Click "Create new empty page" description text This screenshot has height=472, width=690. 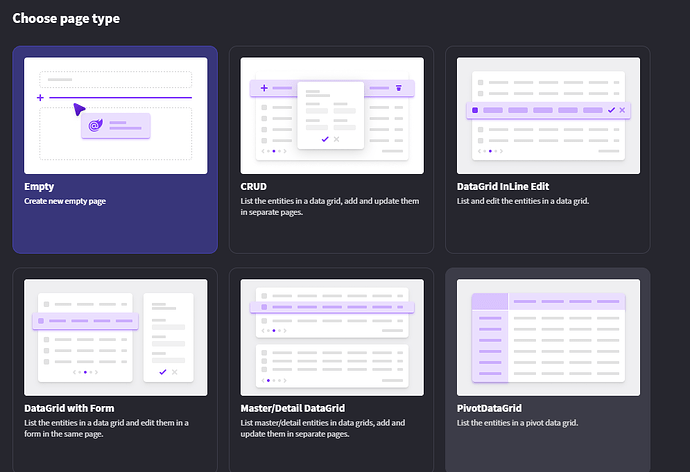[x=64, y=201]
